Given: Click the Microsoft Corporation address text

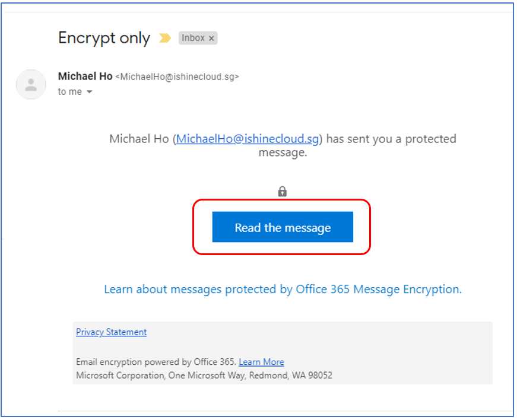Looking at the screenshot, I should click(204, 376).
